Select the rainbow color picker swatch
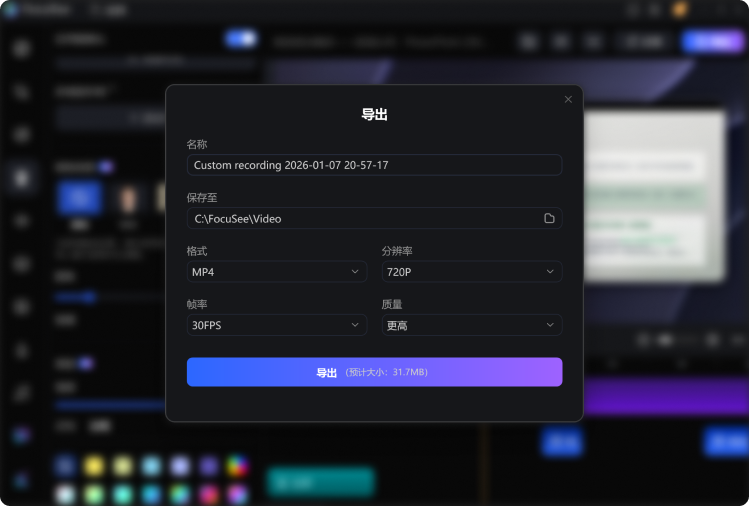 point(237,465)
